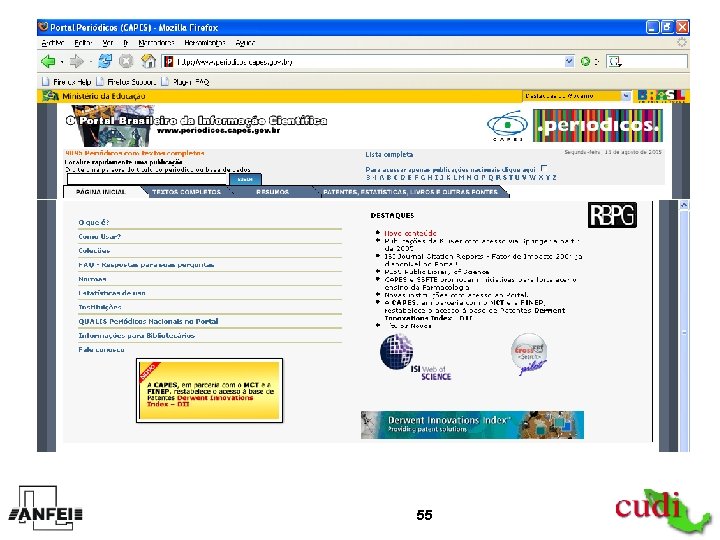Click the journal title search field

(147, 179)
